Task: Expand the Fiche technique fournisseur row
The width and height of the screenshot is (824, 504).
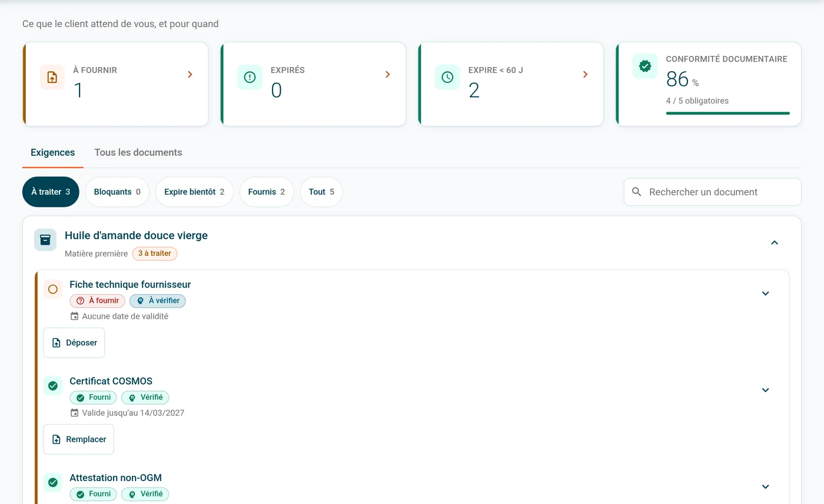Action: tap(766, 293)
